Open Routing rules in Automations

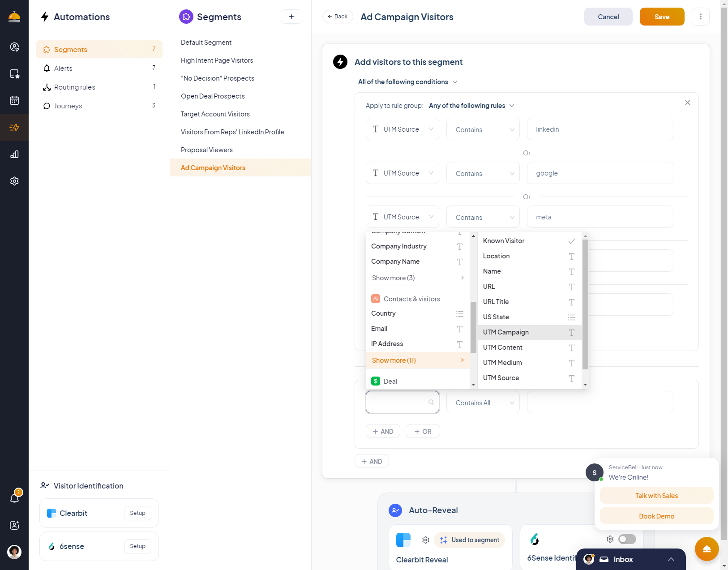click(x=99, y=87)
